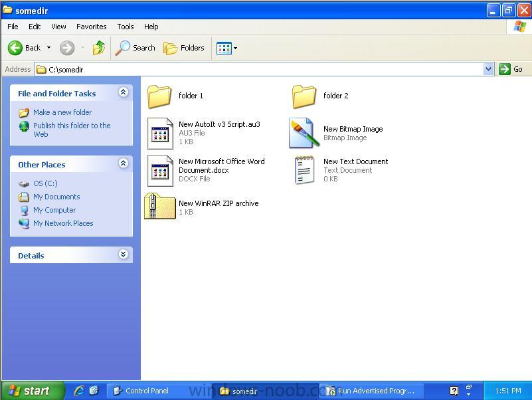Screen dimensions: 532x400
Task: Click the New Microsoft Office Word Document.docx filename
Action: pos(222,165)
